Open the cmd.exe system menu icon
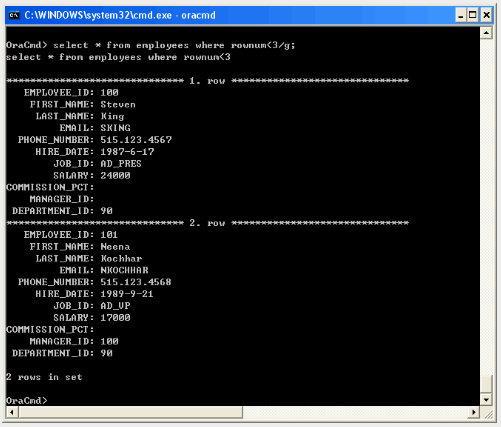 pyautogui.click(x=14, y=15)
